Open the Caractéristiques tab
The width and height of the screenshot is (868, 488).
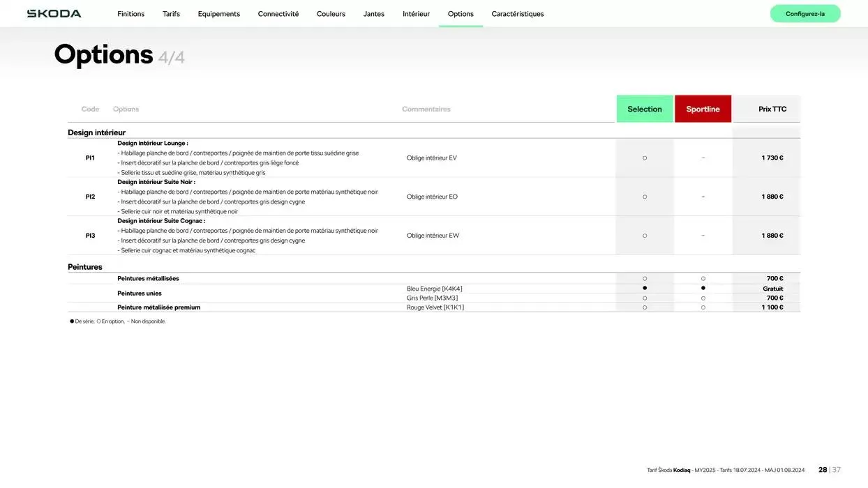point(517,14)
